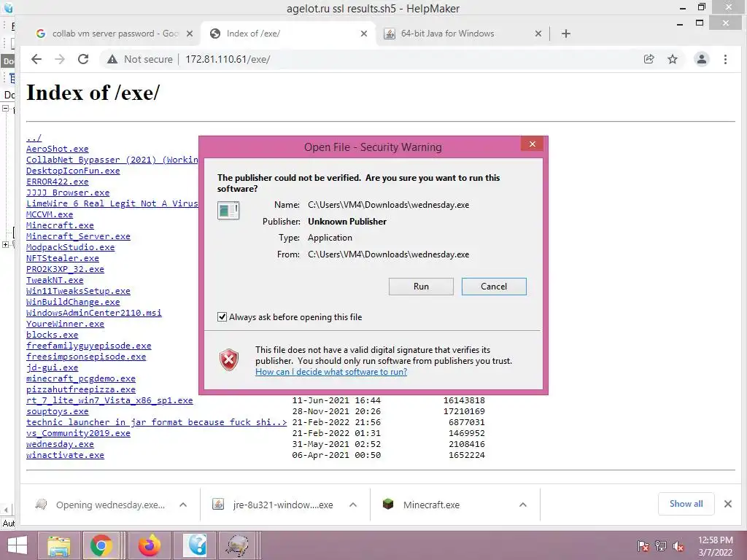Open the Minecraft_Server.exe link
This screenshot has height=560, width=747.
pyautogui.click(x=78, y=237)
